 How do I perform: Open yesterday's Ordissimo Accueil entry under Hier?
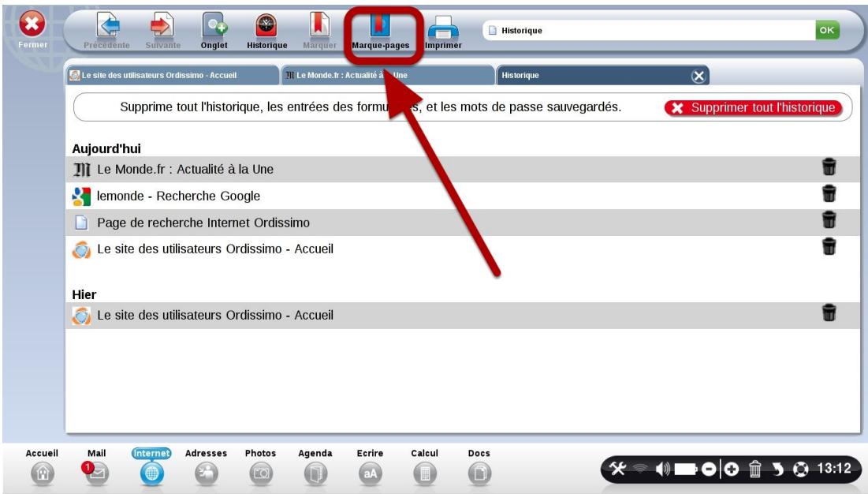[463, 315]
